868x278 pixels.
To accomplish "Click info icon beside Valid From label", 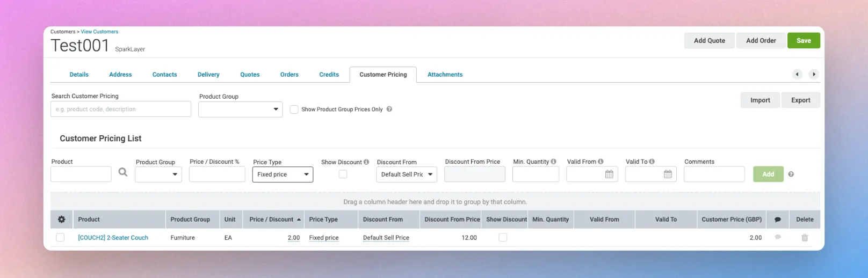I will click(x=601, y=162).
